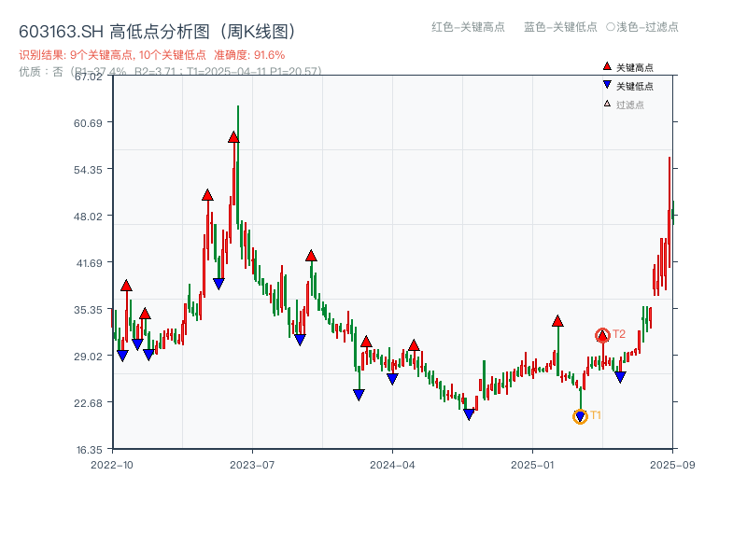This screenshot has height=560, width=747.
Task: Click the blue 关键低点 triangle icon in legend
Action: point(605,82)
